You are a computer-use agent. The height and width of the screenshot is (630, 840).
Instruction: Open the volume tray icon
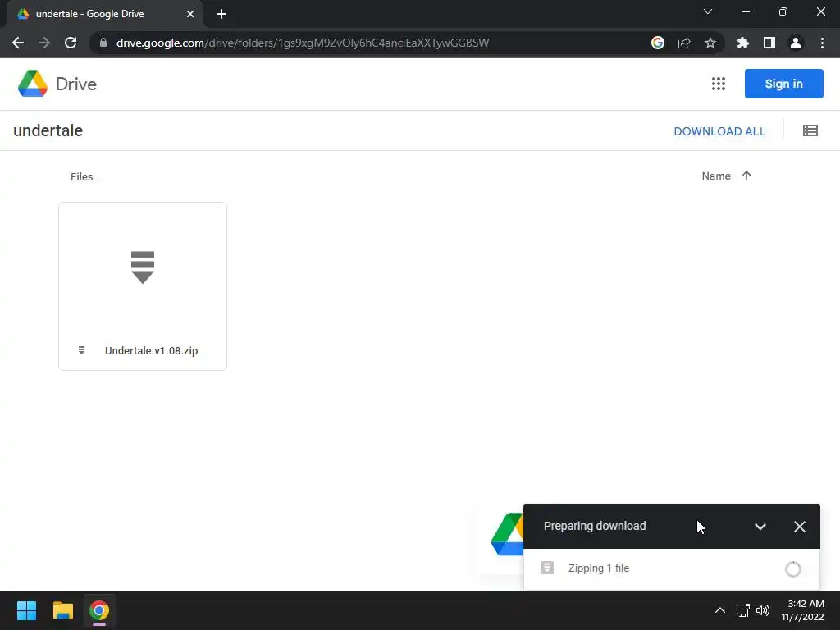tap(763, 610)
